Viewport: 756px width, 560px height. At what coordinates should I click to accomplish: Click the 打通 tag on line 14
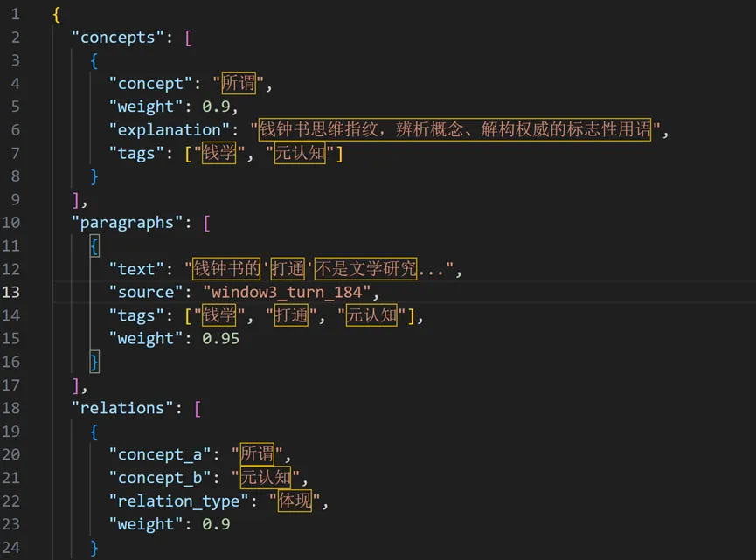pyautogui.click(x=291, y=315)
